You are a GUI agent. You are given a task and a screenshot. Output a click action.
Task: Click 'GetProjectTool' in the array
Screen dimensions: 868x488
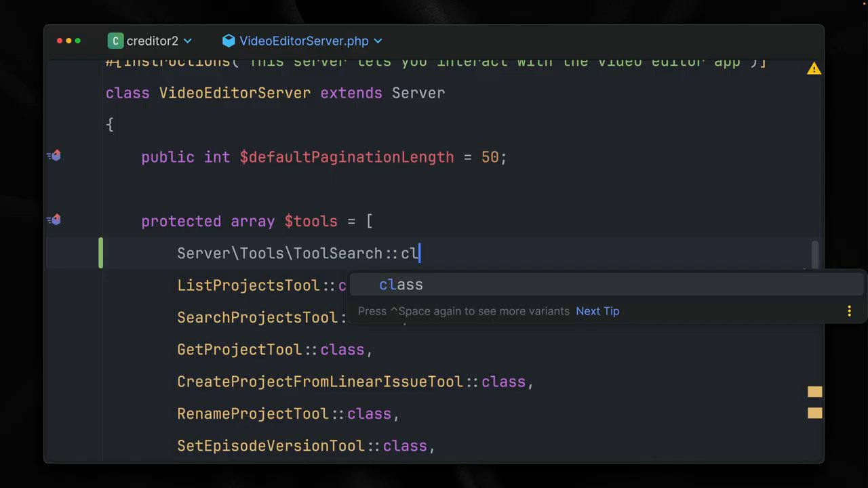239,350
